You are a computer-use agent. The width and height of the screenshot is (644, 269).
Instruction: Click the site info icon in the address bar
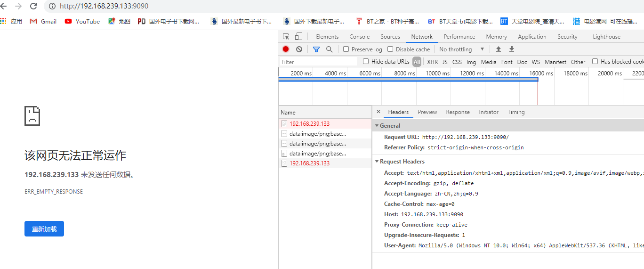(52, 6)
